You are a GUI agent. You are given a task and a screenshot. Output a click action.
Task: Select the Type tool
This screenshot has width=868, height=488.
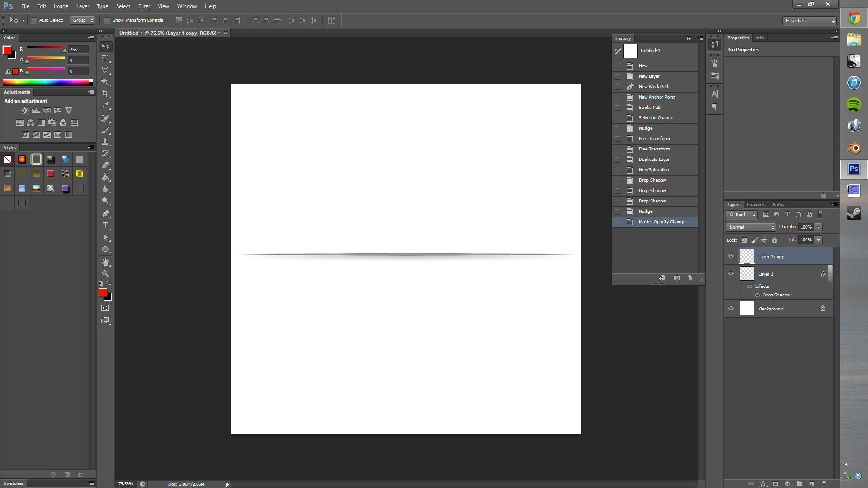point(105,225)
